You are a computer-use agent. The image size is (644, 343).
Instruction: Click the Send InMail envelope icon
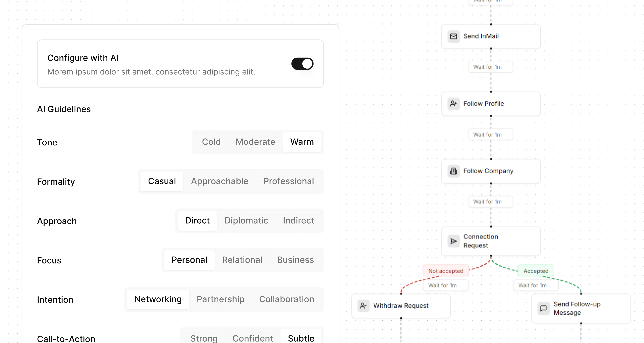pyautogui.click(x=453, y=36)
